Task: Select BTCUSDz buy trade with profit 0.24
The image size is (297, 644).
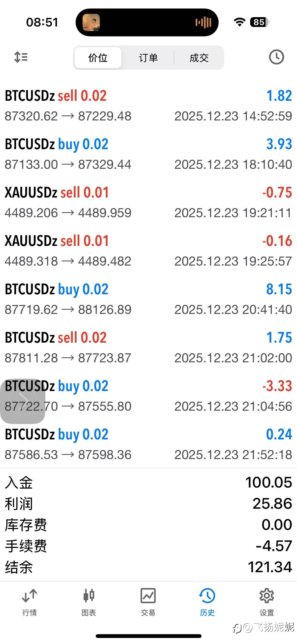Action: [x=148, y=444]
